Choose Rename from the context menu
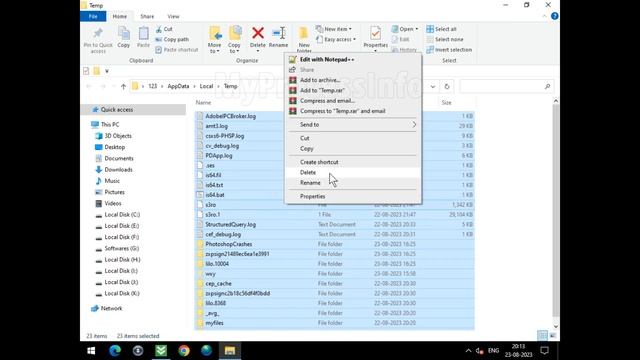 353,183
